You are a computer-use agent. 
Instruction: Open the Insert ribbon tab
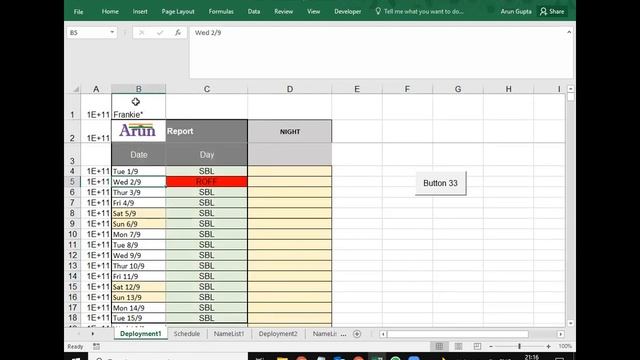pos(140,11)
